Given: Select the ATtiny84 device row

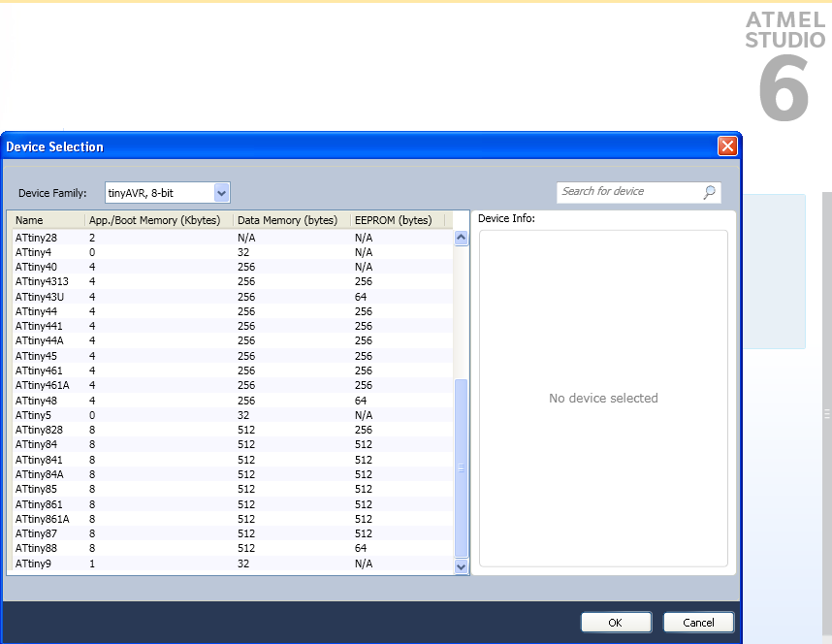Looking at the screenshot, I should point(233,445).
